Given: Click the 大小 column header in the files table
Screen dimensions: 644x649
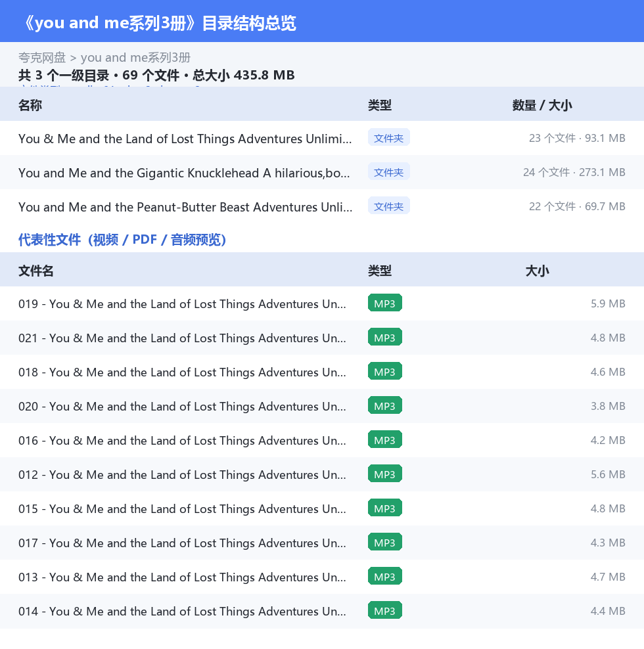Looking at the screenshot, I should tap(537, 271).
